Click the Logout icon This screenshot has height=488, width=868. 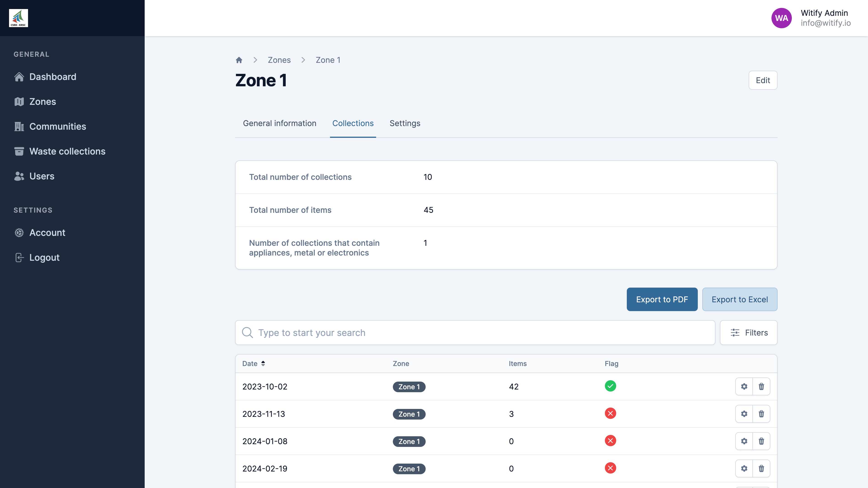click(19, 257)
